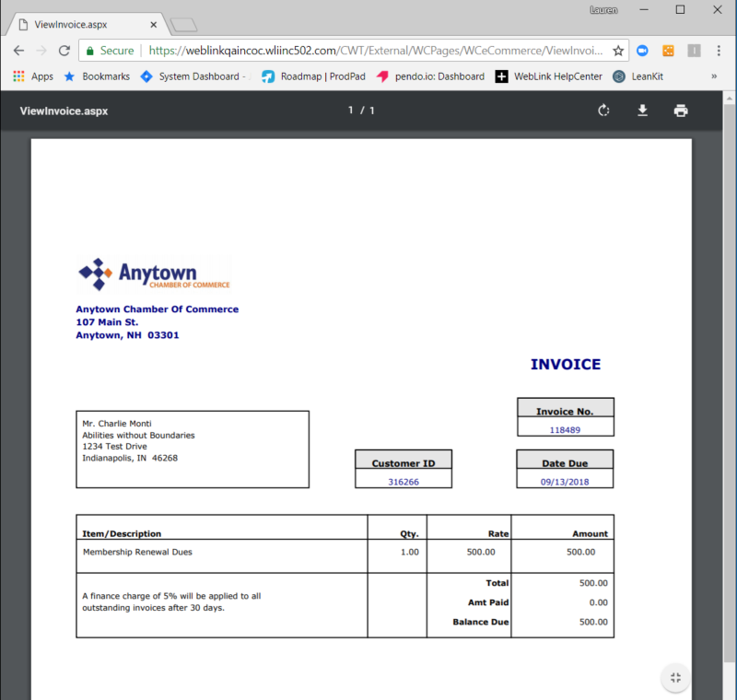737x700 pixels.
Task: Rotate the PDF clockwise
Action: [603, 111]
